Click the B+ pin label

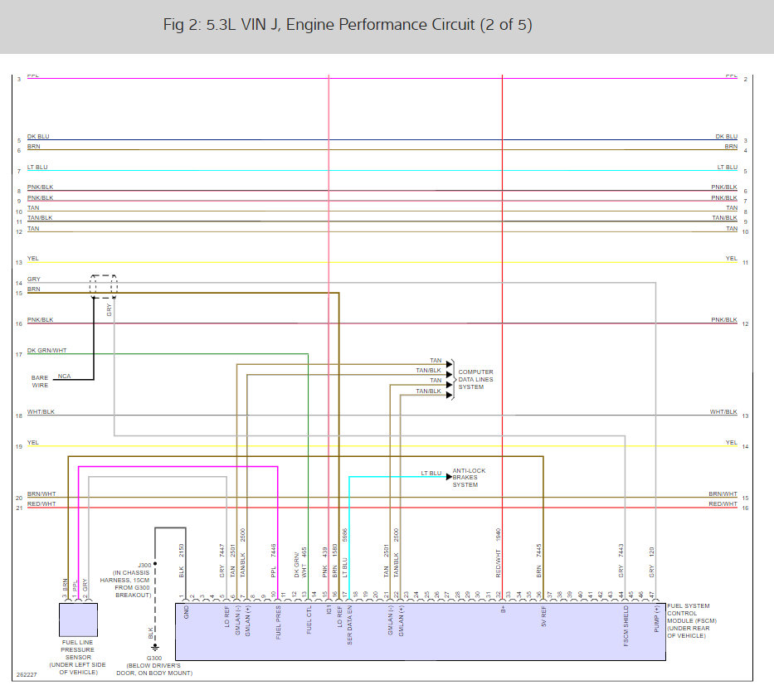(x=503, y=610)
